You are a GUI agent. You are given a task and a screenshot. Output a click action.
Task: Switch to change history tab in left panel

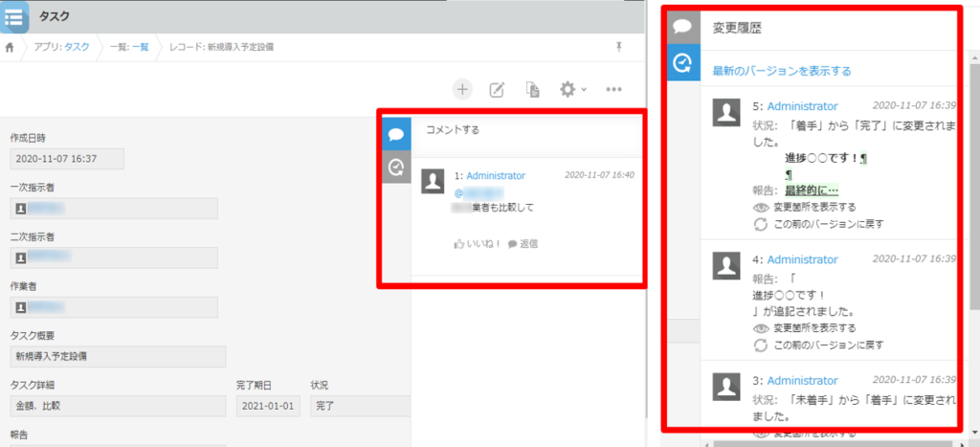(396, 168)
